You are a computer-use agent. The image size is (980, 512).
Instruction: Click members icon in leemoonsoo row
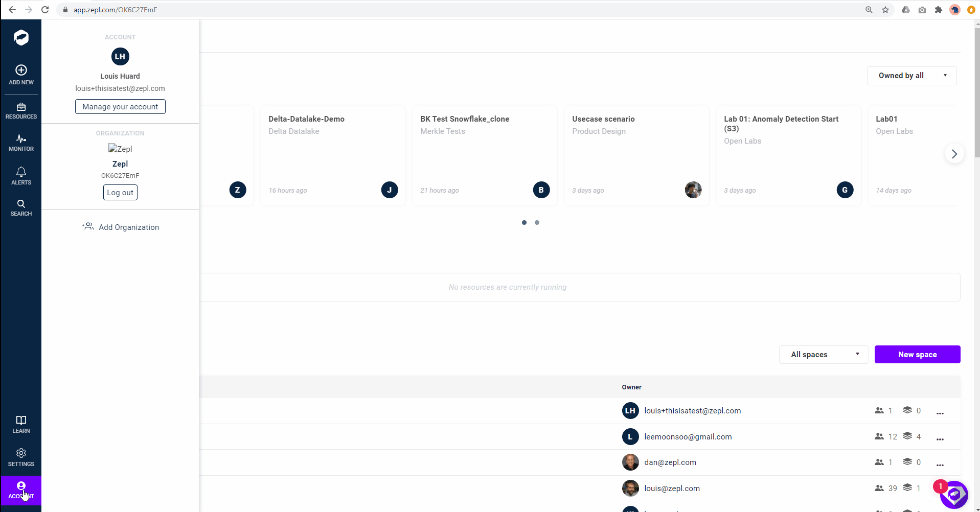click(879, 436)
